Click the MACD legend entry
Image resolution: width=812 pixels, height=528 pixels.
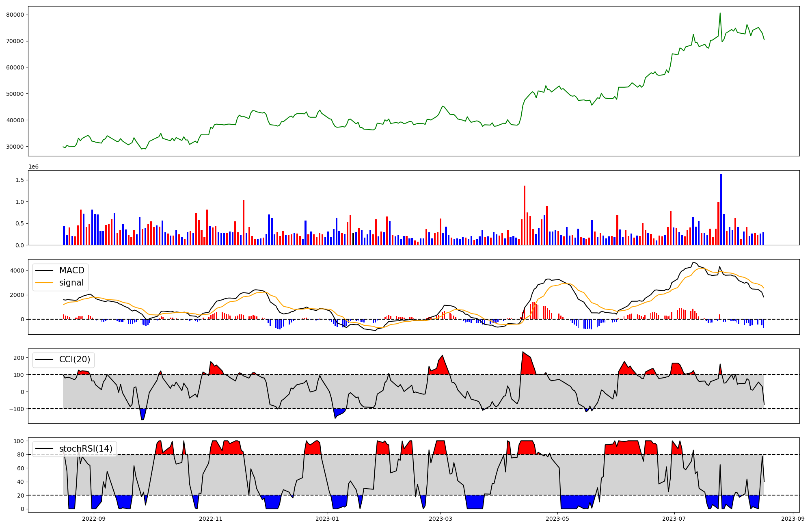(x=71, y=270)
